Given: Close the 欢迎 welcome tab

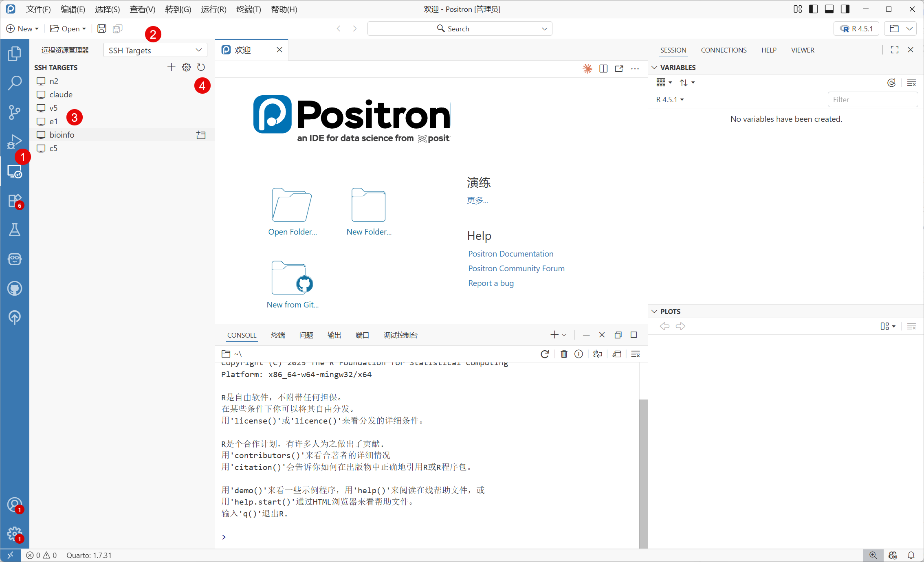Looking at the screenshot, I should pyautogui.click(x=279, y=50).
